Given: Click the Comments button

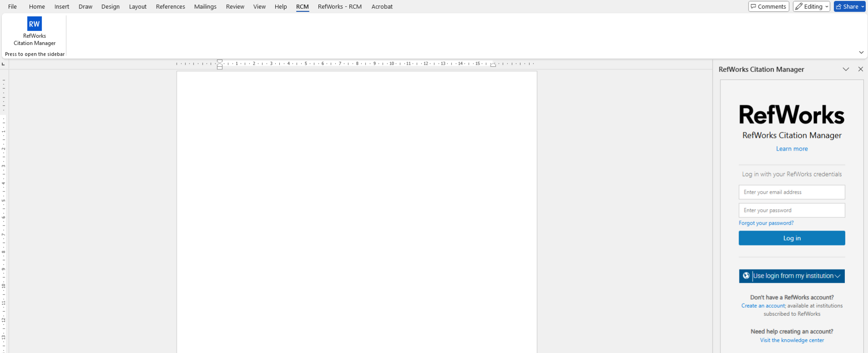Looking at the screenshot, I should pos(769,6).
